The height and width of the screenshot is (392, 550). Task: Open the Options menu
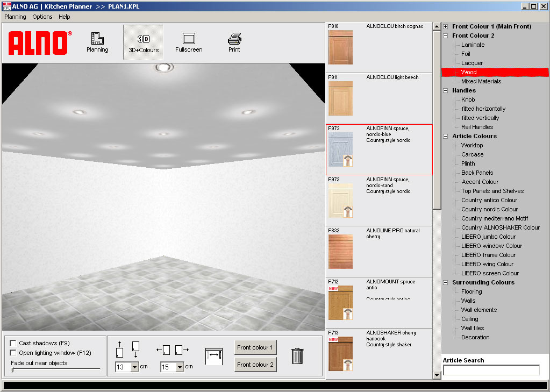pyautogui.click(x=42, y=17)
